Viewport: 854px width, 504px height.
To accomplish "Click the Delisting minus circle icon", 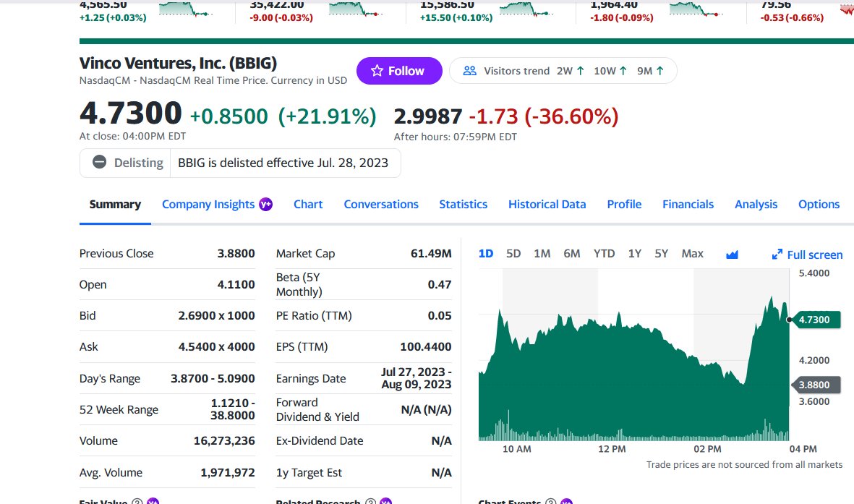I will [99, 163].
